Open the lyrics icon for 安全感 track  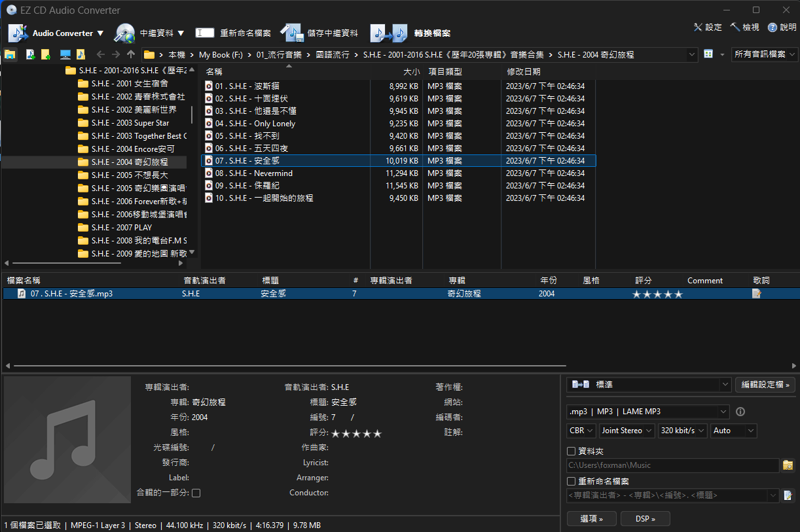tap(757, 294)
